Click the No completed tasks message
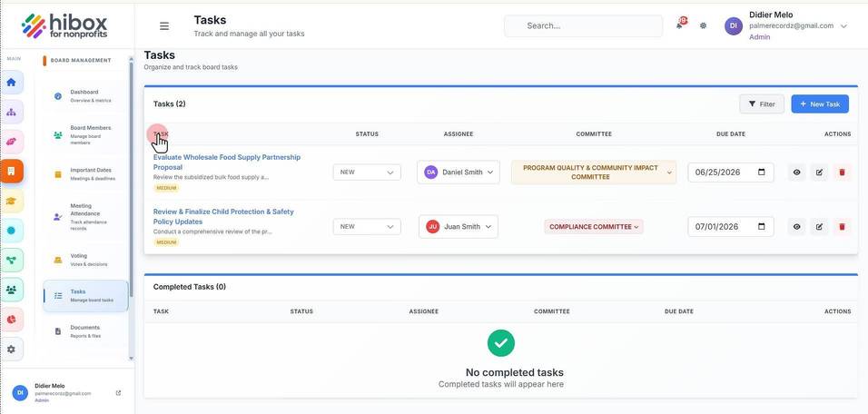The width and height of the screenshot is (868, 414). click(514, 372)
